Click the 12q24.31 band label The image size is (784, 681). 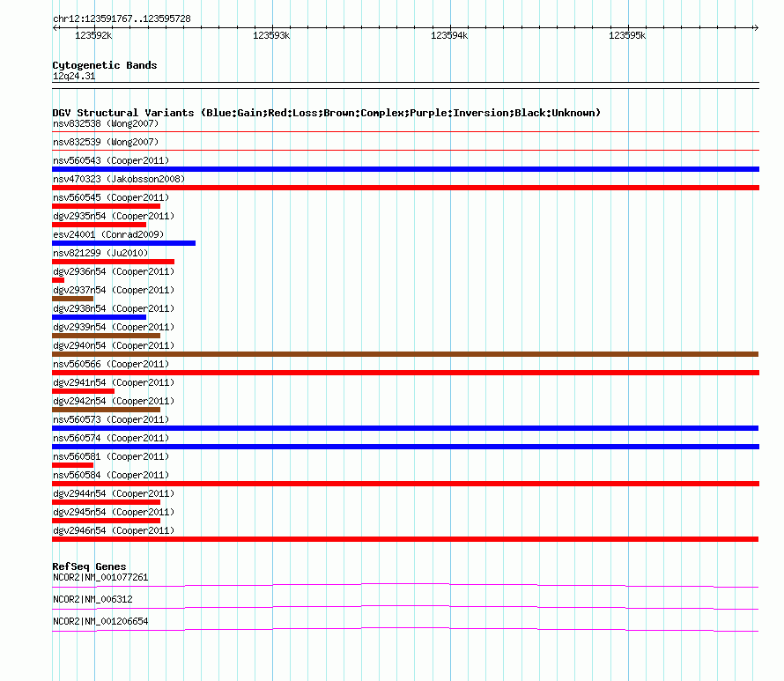coord(74,76)
